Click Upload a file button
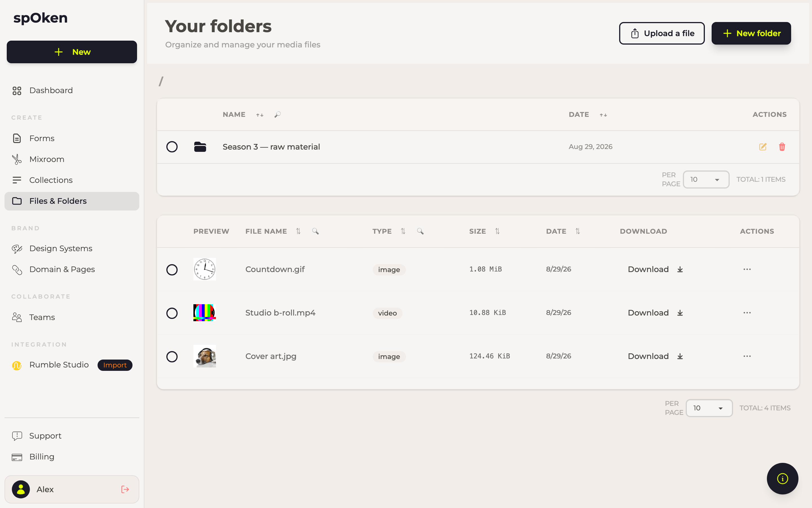 662,33
